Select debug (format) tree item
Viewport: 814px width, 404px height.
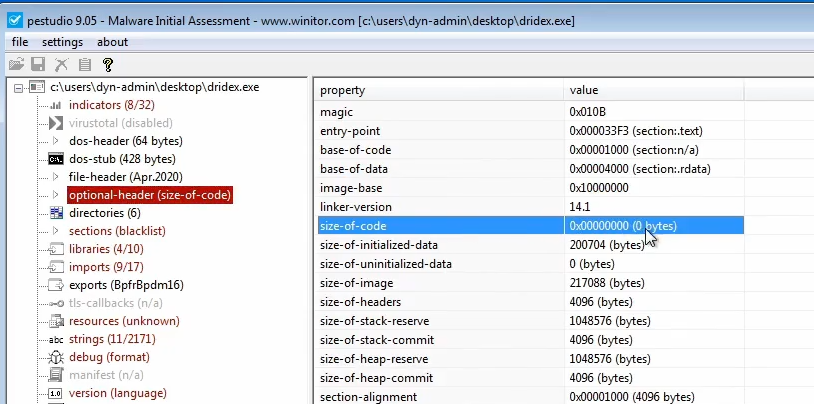[x=109, y=357]
